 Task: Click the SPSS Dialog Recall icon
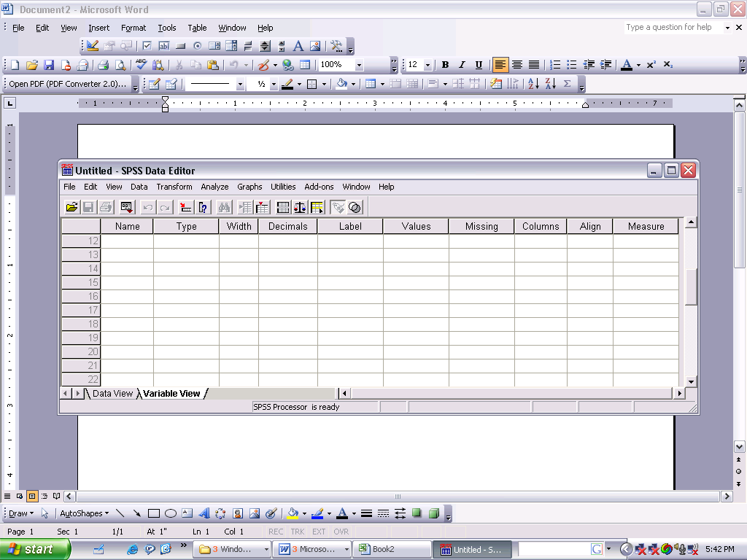coord(127,207)
